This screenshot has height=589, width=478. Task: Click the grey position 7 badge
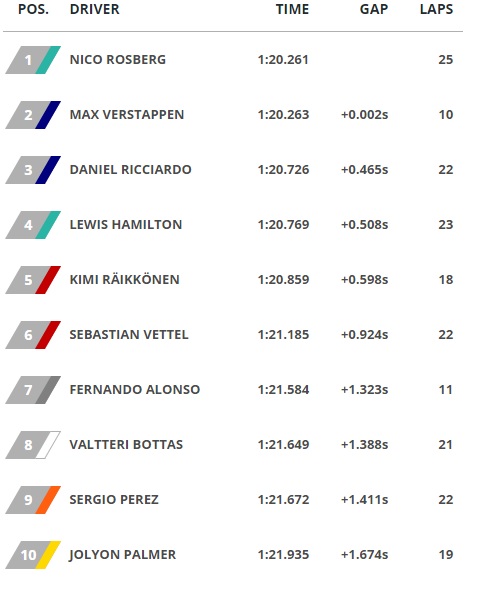33,390
